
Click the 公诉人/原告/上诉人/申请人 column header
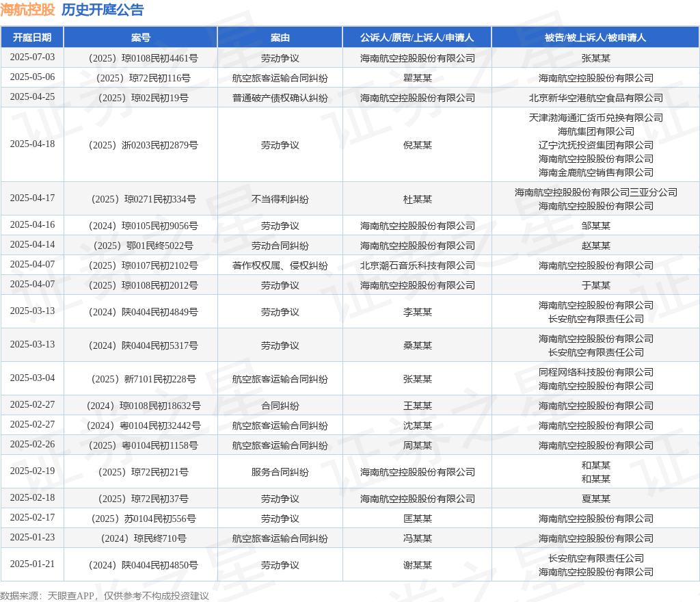click(417, 38)
